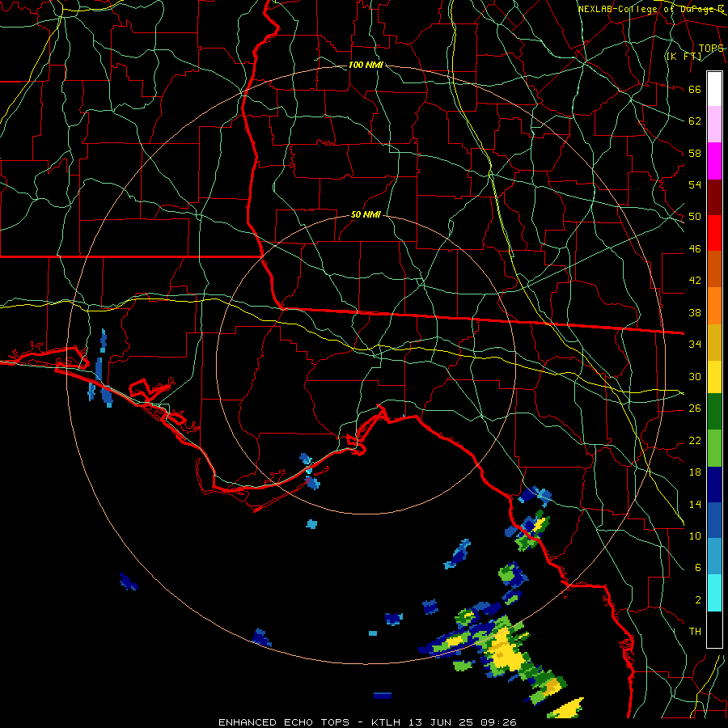Click the 'ENHANCED ECHO TOPS' product title
Viewport: 728px width, 728px height.
click(x=284, y=722)
